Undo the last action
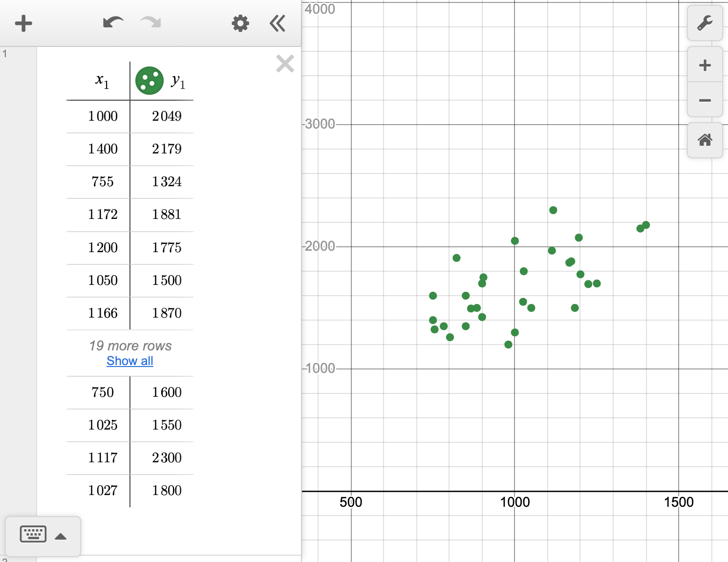The width and height of the screenshot is (728, 562). click(112, 23)
